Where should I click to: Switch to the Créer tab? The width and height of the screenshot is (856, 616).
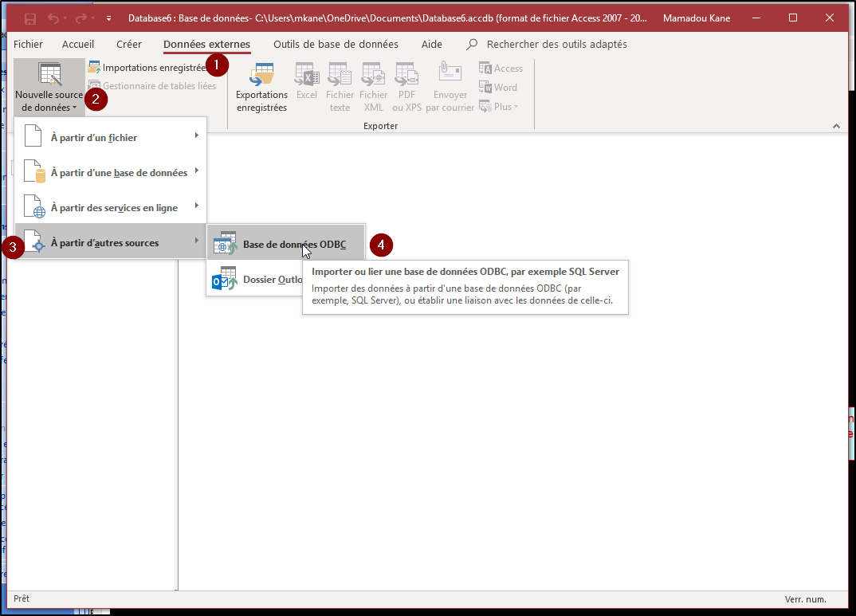point(128,45)
